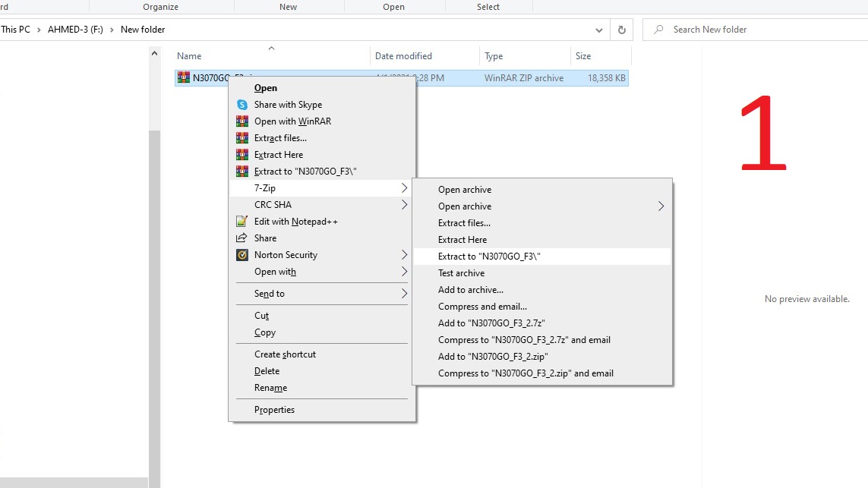Viewport: 868px width, 488px height.
Task: Click the WinRAR icon next to Open with WinRAR
Action: click(241, 121)
